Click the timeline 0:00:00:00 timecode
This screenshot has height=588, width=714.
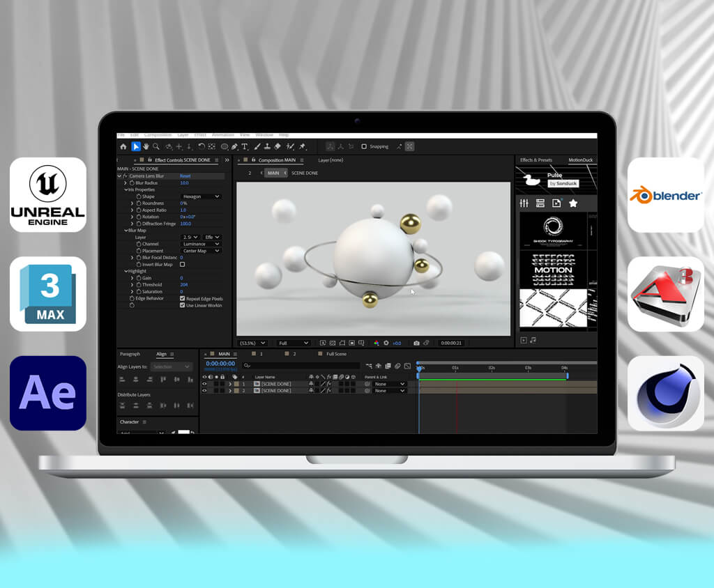pos(220,364)
